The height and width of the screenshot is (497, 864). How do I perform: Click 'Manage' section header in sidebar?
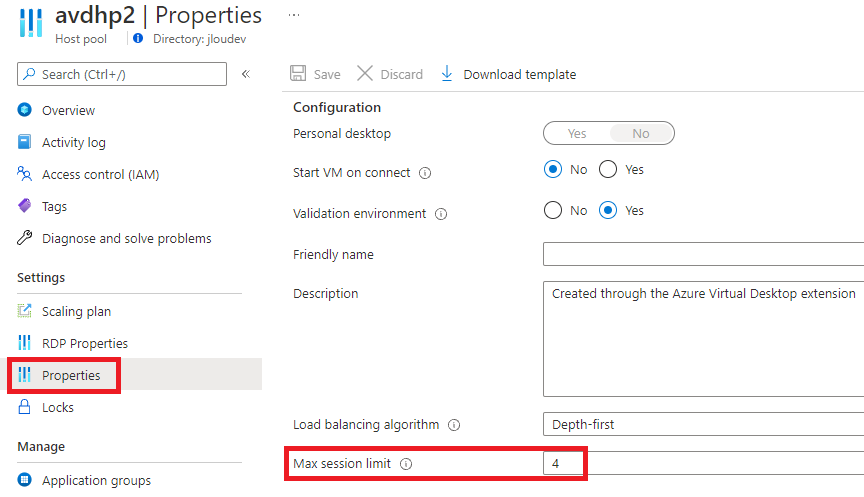[x=41, y=446]
